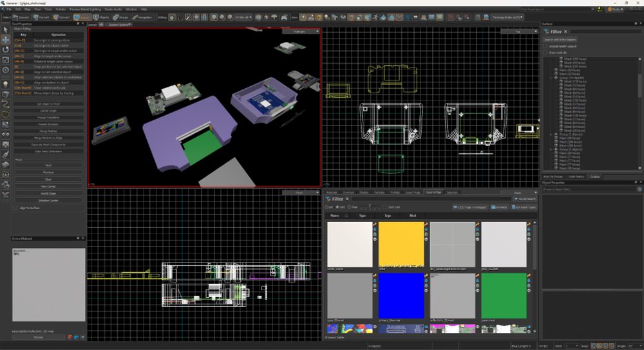Open the Top 2D viewport view dropdown
The image size is (644, 350).
click(519, 31)
